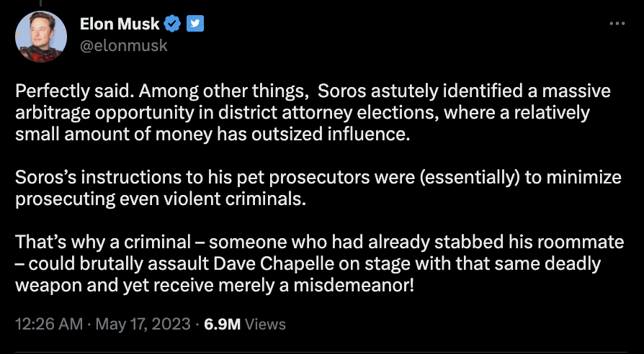This screenshot has height=354, width=644.
Task: Click the Twitter bird affiliation badge
Action: [195, 24]
